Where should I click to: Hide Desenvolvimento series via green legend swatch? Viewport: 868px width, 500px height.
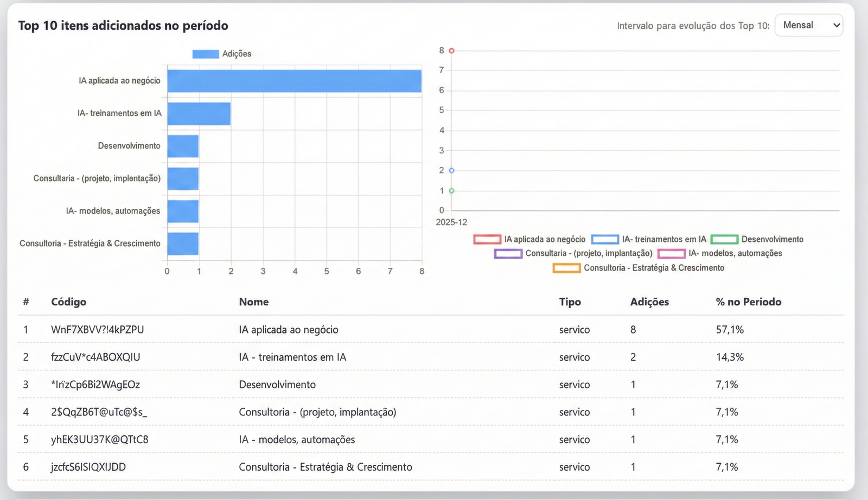(724, 239)
